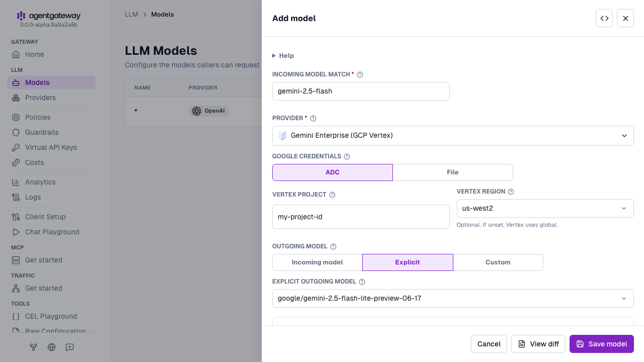Choose Custom outgoing model option
Screen dimensions: 644x362
pos(498,262)
